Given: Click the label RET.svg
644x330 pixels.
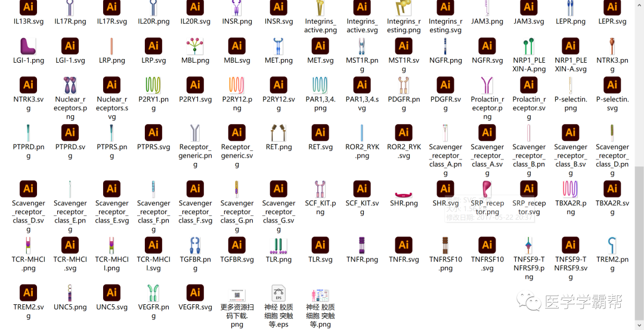Looking at the screenshot, I should (320, 147).
